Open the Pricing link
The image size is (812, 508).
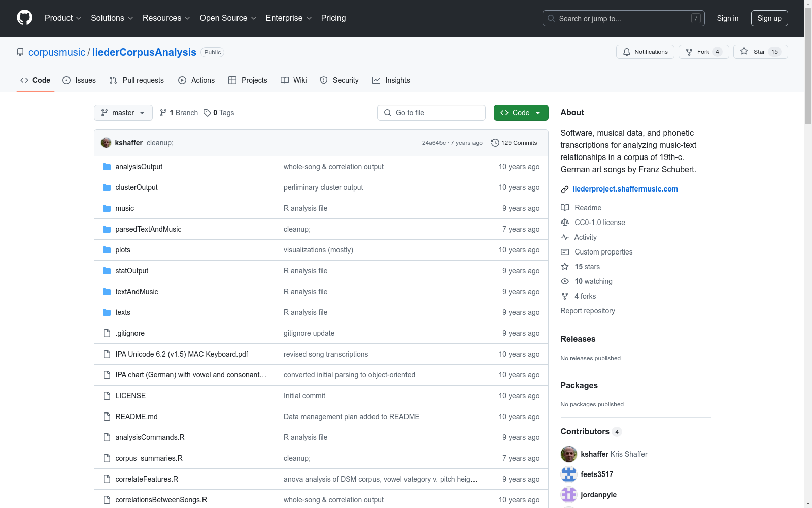click(x=333, y=18)
